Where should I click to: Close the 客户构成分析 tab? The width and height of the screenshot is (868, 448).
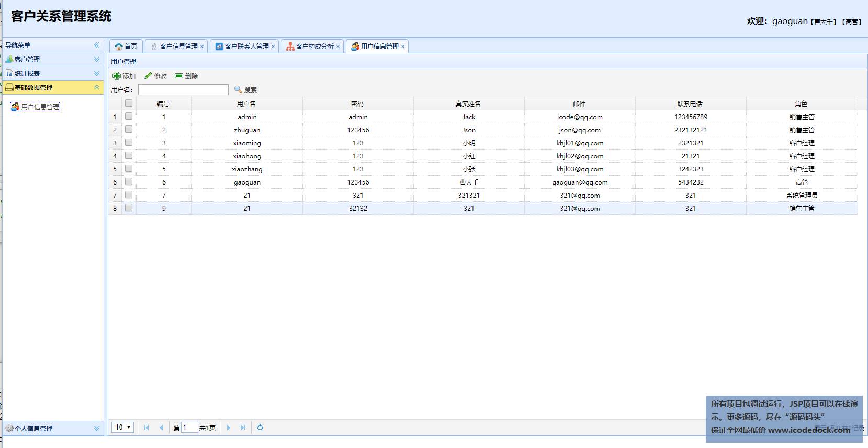pos(338,47)
